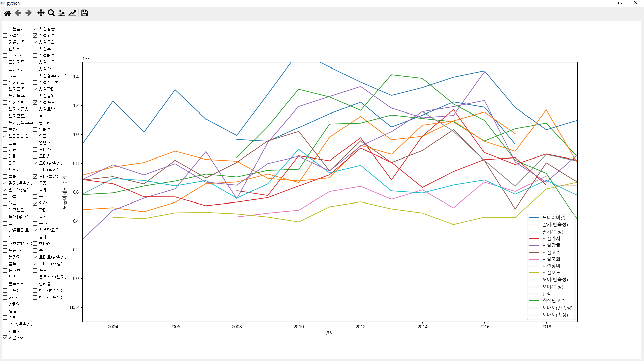Enable the 가을감자 checkbox
This screenshot has width=644, height=361.
pos(5,29)
